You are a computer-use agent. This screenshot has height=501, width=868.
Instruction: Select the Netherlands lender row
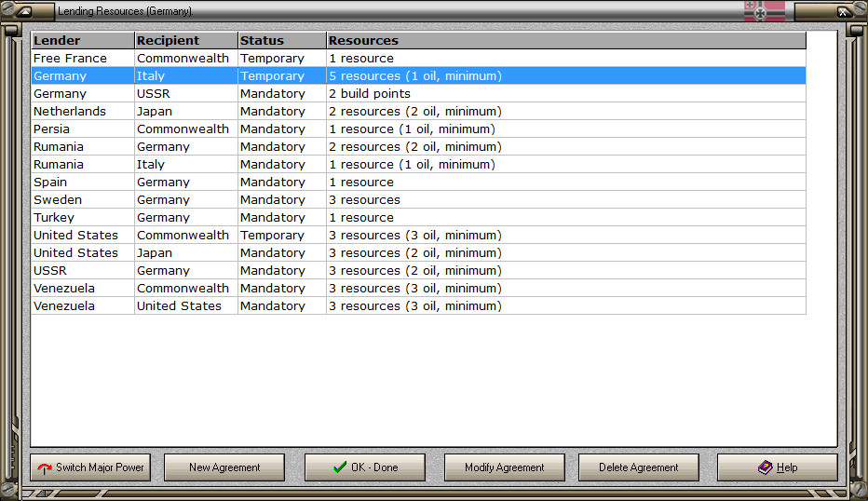[418, 111]
